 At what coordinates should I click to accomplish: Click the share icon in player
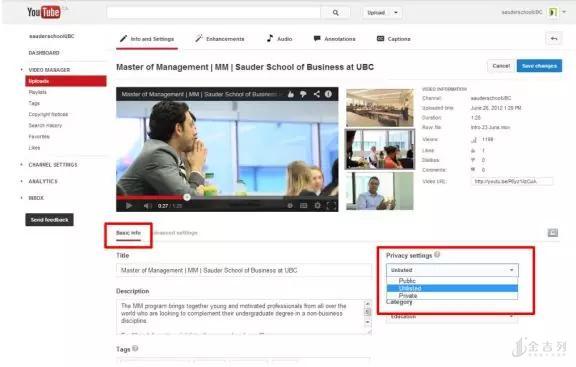[x=316, y=94]
